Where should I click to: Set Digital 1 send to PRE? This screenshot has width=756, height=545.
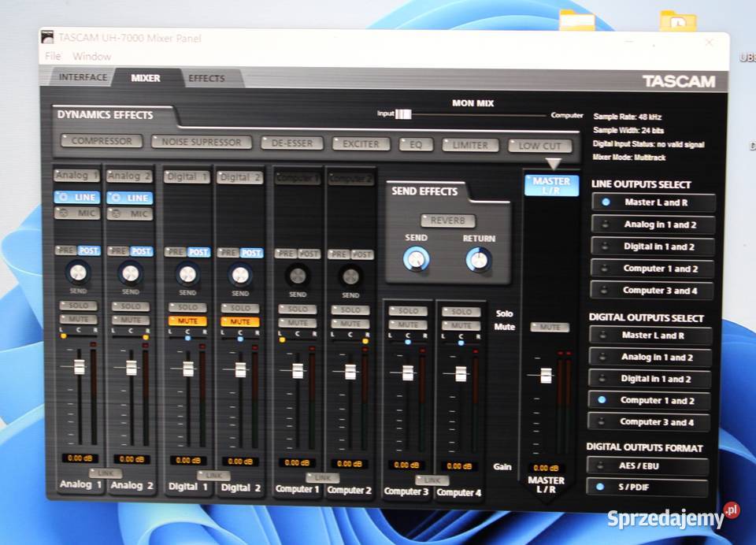[x=176, y=252]
